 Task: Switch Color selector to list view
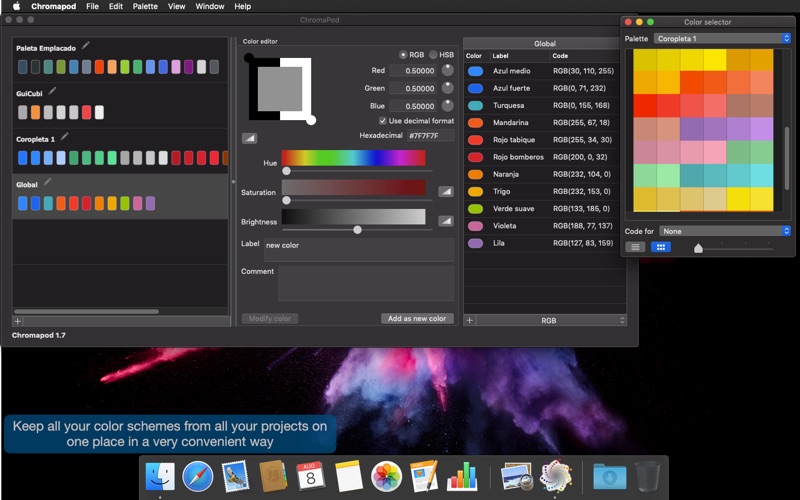635,247
